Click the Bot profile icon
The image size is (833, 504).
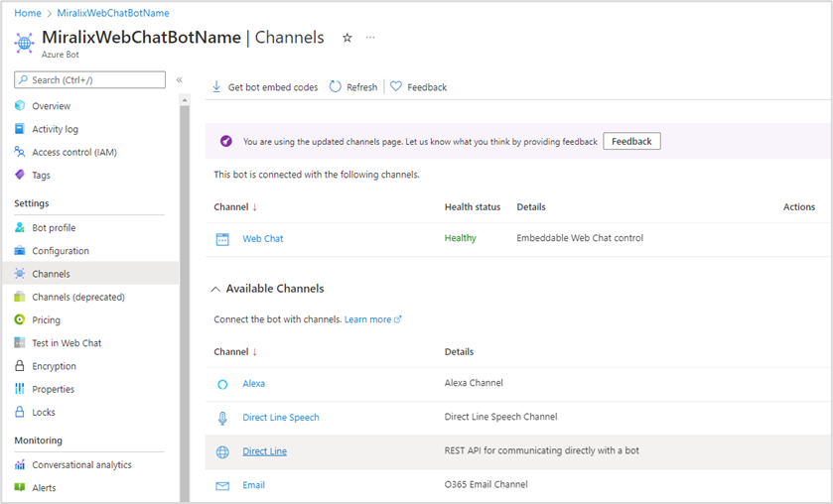click(20, 227)
